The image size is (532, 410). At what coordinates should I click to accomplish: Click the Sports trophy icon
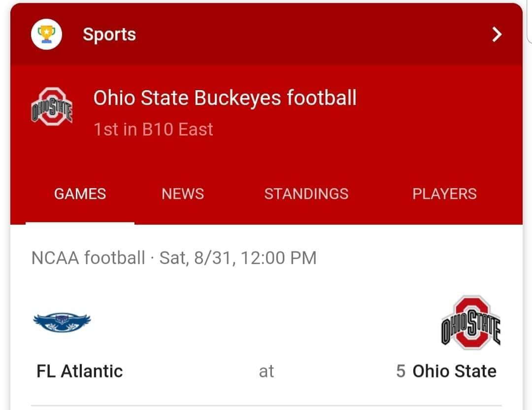click(x=46, y=34)
